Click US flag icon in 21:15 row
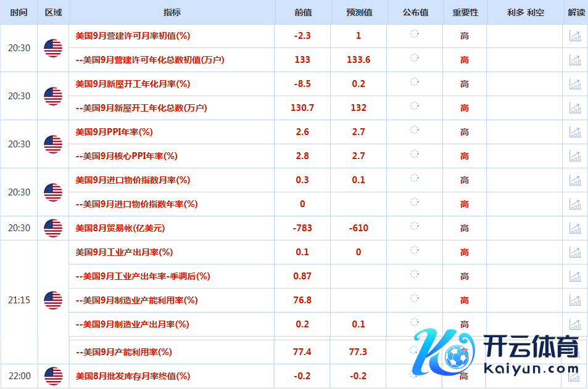The width and height of the screenshot is (588, 389). point(53,300)
